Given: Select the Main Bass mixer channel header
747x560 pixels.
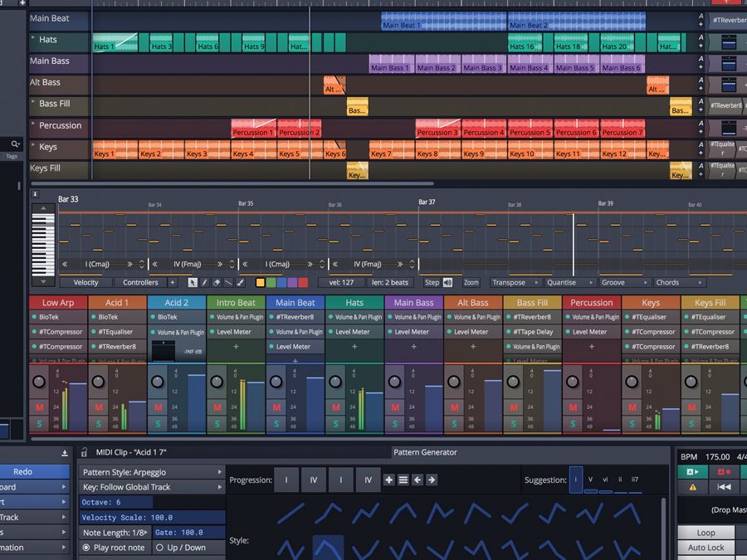Looking at the screenshot, I should coord(413,302).
